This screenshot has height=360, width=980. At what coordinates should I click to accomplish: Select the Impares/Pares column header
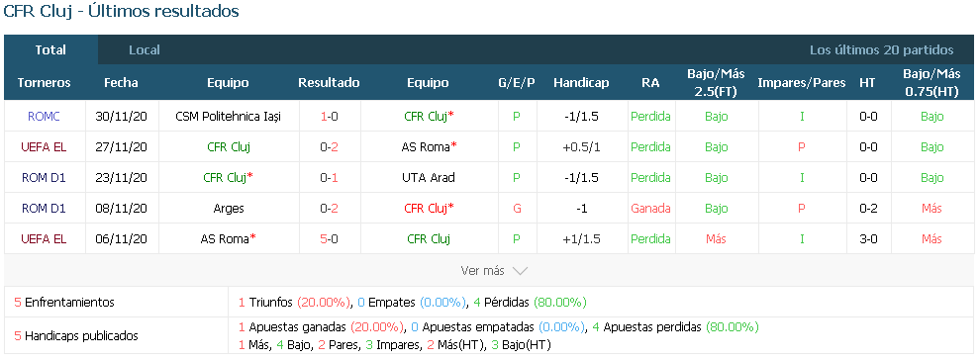pyautogui.click(x=801, y=83)
